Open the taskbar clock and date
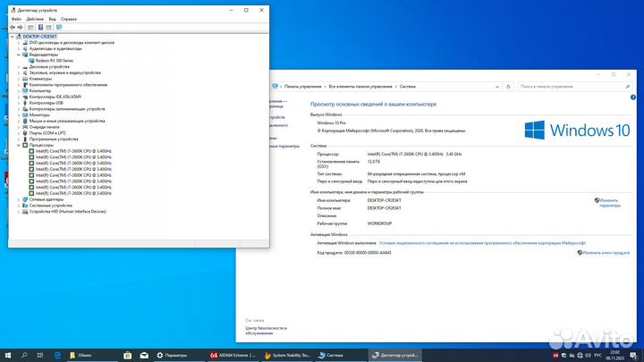Viewport: 644px width, 362px height. [614, 356]
